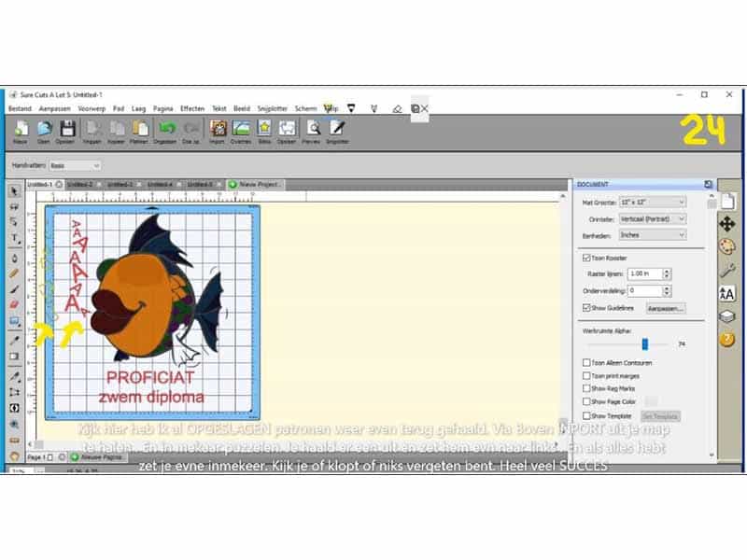Open the Aanpassen menu

point(55,108)
